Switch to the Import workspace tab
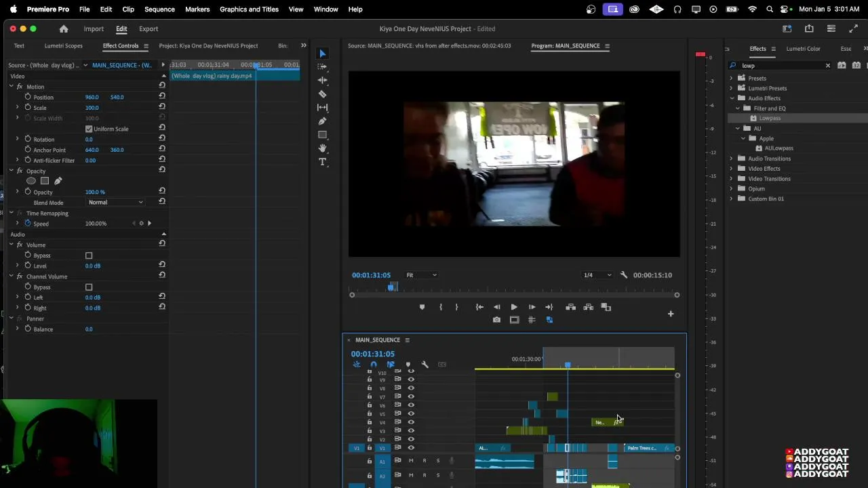This screenshot has height=488, width=868. pyautogui.click(x=94, y=29)
